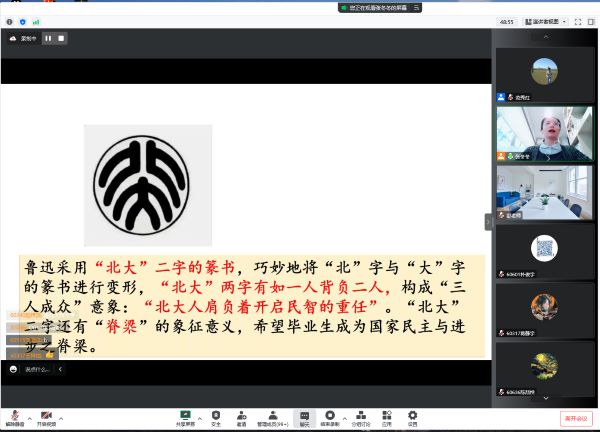
Task: Open Breakout Discussion groups
Action: pos(360,416)
